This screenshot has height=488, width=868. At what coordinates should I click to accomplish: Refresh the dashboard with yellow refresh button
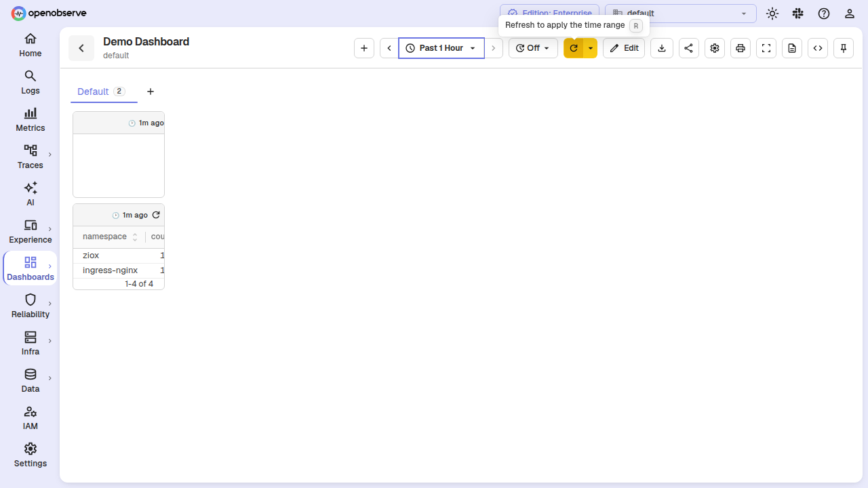click(x=574, y=48)
